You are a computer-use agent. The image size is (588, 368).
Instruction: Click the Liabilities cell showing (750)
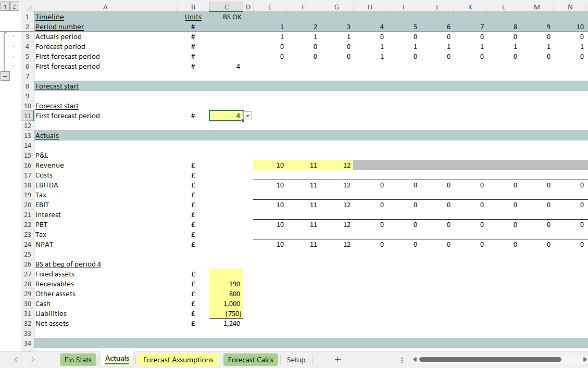[x=226, y=313]
